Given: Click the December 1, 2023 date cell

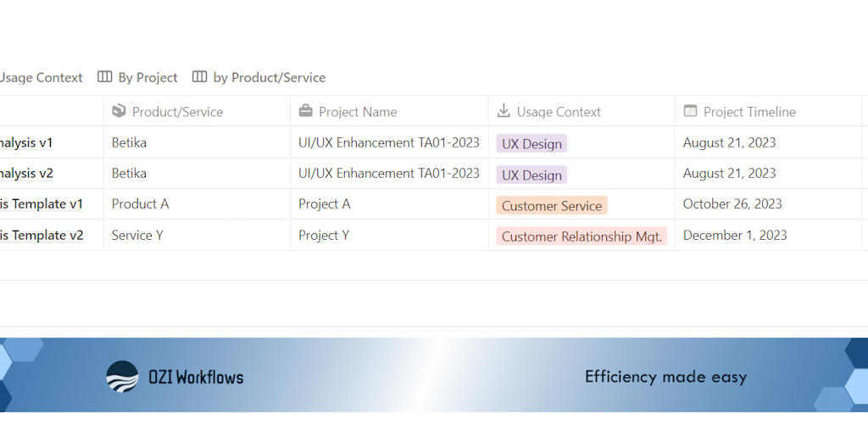Looking at the screenshot, I should [x=768, y=236].
